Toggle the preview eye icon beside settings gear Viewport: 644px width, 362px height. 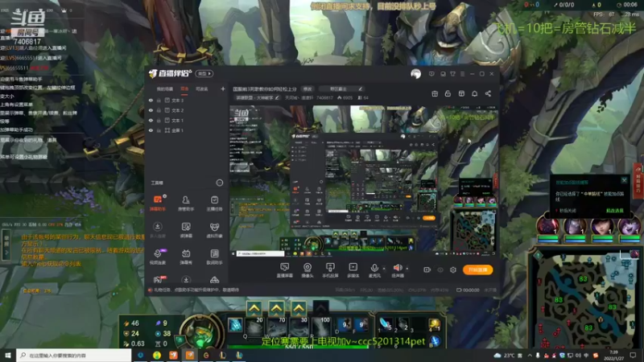[x=440, y=270]
